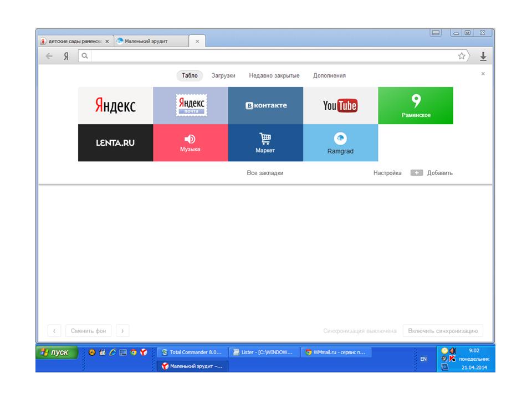Viewport: 532px width, 399px height.
Task: Launch Internet Explorer from quick launch
Action: 112,352
